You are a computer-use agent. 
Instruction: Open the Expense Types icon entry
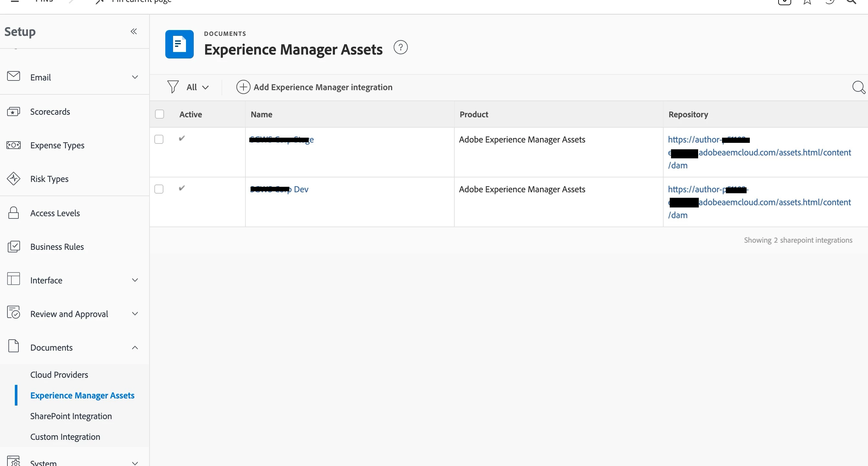pyautogui.click(x=14, y=145)
